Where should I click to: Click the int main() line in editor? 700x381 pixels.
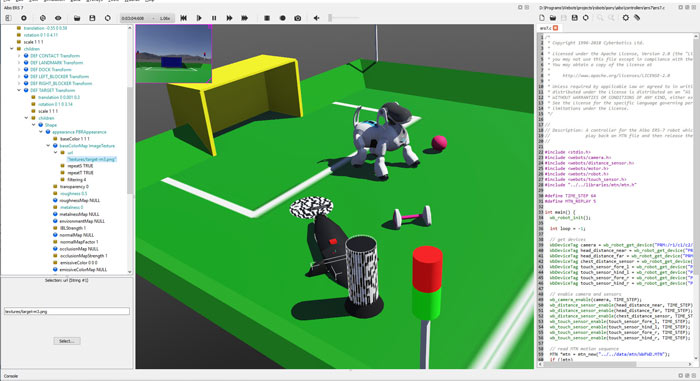click(560, 212)
